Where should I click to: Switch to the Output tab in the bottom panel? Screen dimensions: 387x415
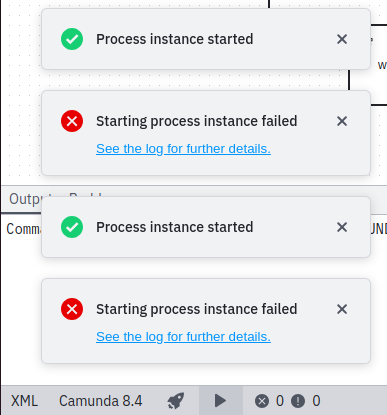click(x=25, y=199)
